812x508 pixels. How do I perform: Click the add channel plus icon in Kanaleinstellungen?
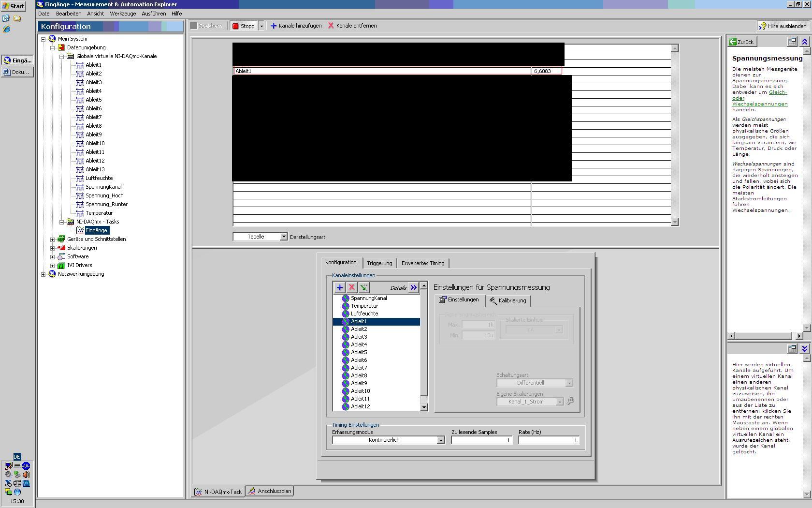tap(340, 287)
